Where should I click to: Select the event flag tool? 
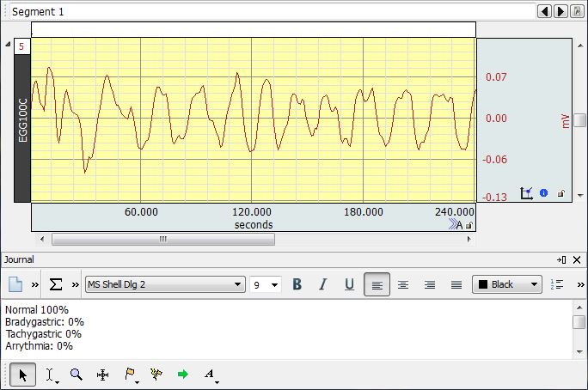[x=129, y=374]
